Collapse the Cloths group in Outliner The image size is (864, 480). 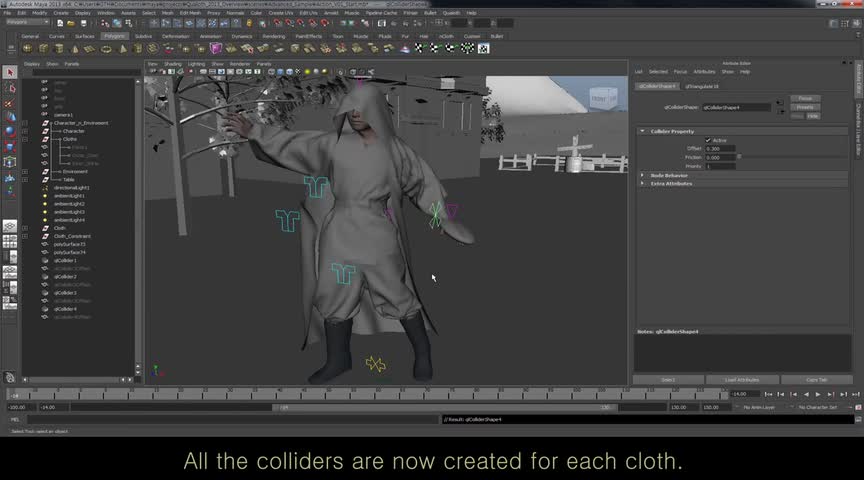(25, 139)
